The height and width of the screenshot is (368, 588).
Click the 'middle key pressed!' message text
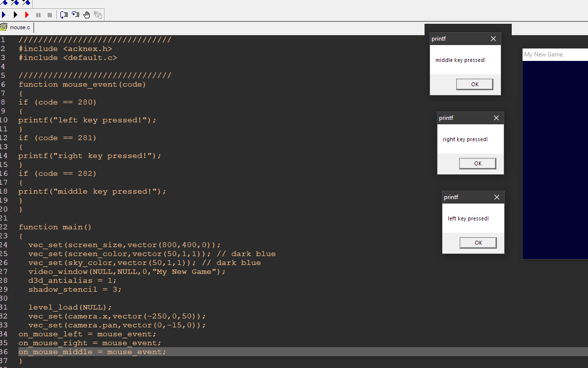tap(460, 60)
